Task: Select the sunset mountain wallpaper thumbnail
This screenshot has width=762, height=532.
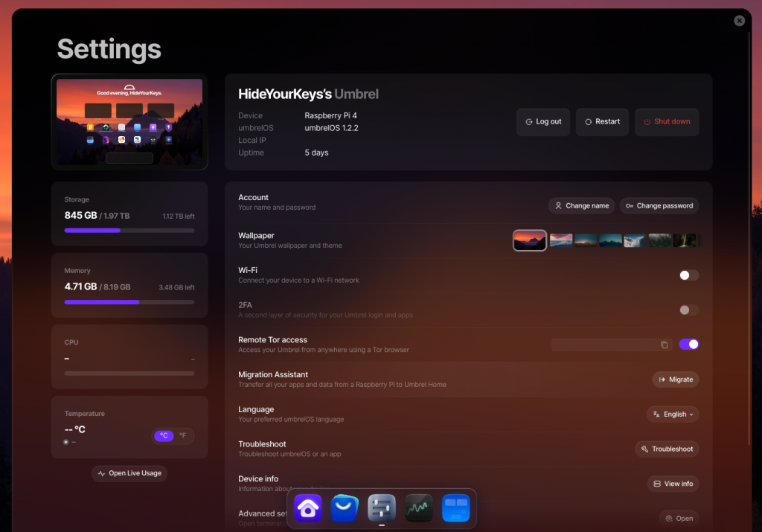Action: coord(530,240)
